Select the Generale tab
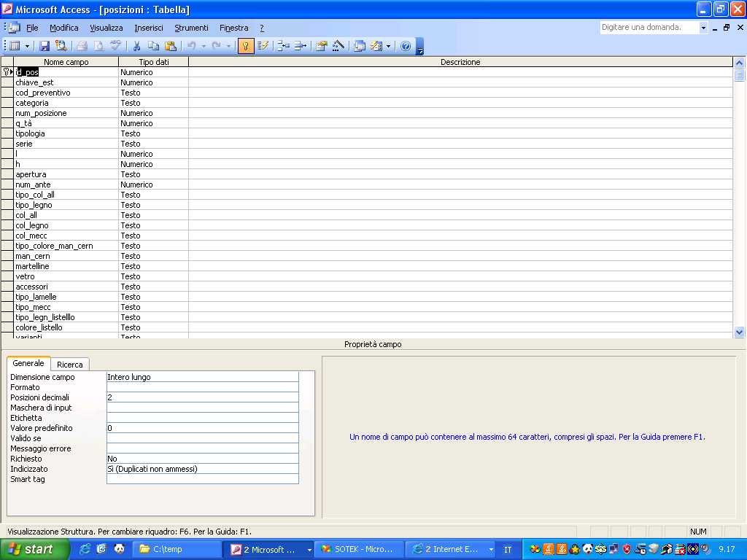This screenshot has height=560, width=747. [x=28, y=363]
